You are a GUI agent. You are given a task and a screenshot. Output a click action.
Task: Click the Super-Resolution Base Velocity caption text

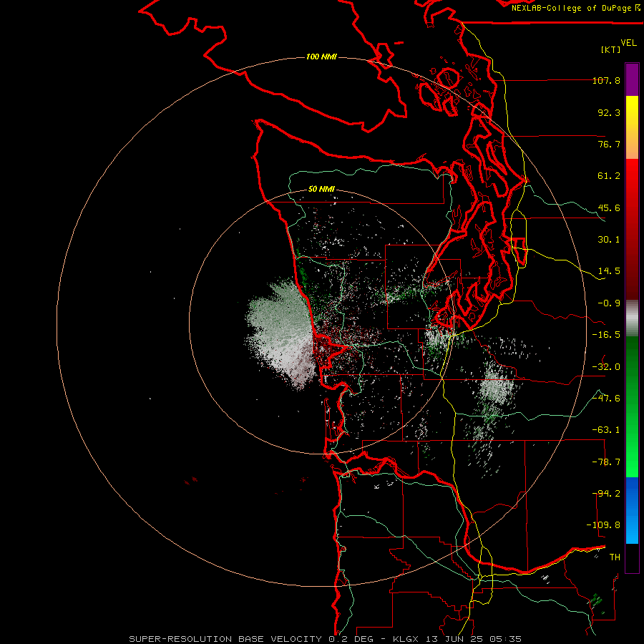click(326, 639)
